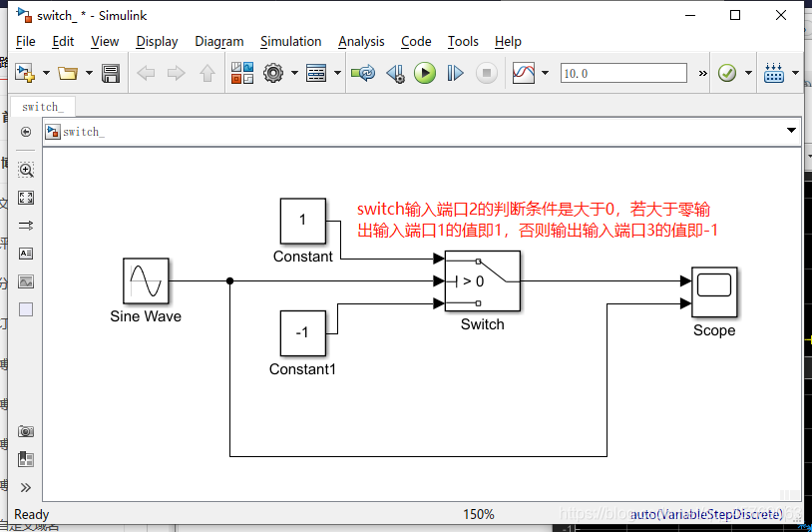Select the Sine Wave block

coord(146,280)
